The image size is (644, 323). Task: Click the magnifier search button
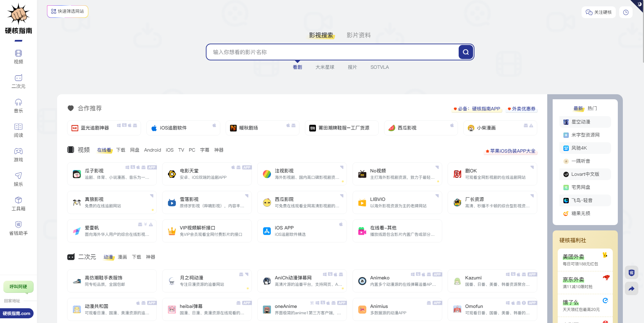tap(466, 52)
